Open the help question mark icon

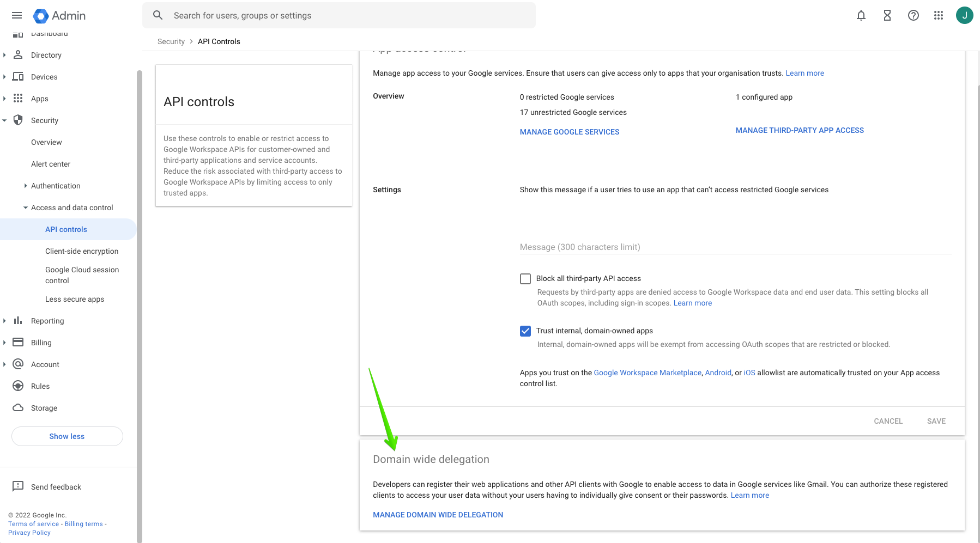click(x=914, y=15)
